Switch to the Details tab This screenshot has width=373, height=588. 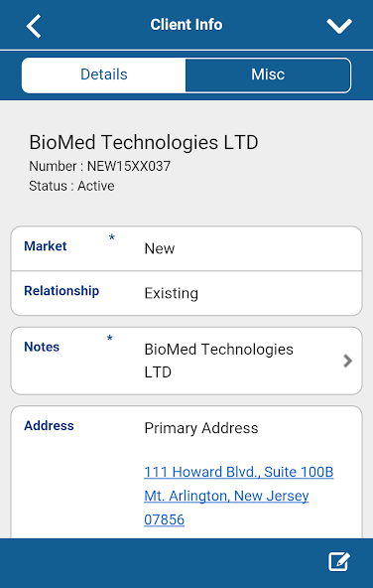tap(104, 74)
